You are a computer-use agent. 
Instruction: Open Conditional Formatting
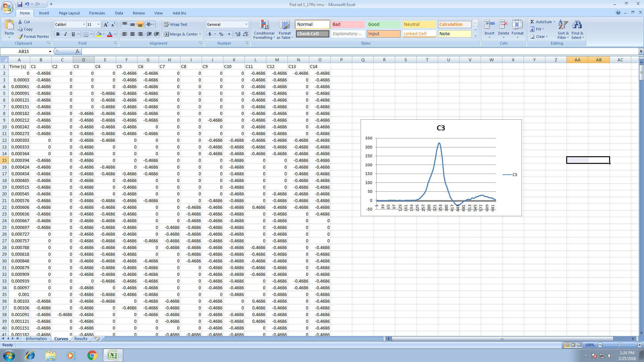[264, 29]
